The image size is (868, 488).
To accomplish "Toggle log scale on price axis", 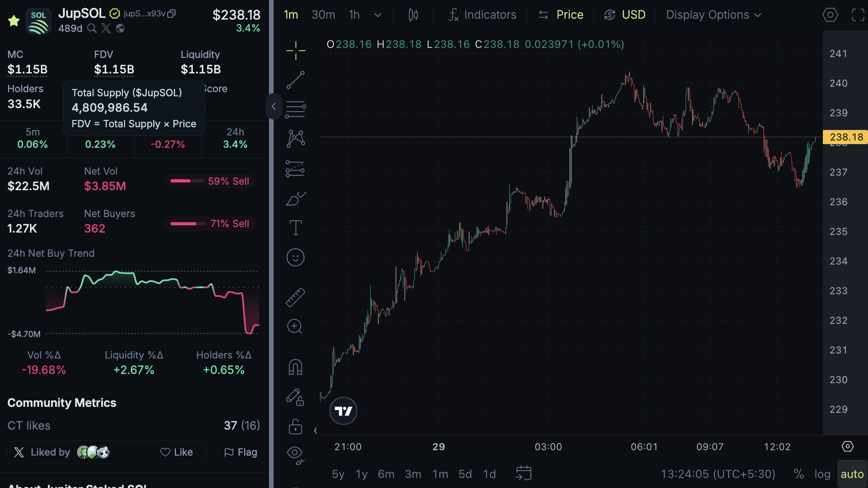I will click(x=822, y=474).
